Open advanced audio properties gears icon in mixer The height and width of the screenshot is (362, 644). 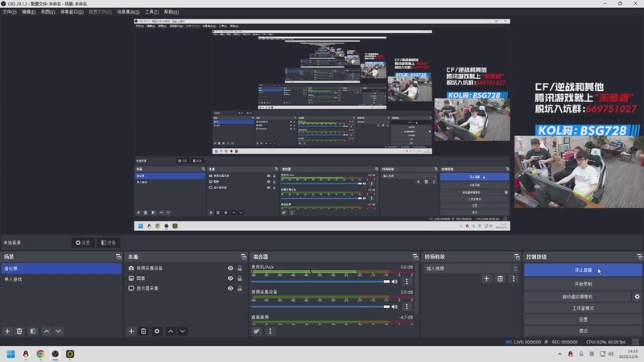point(257,331)
